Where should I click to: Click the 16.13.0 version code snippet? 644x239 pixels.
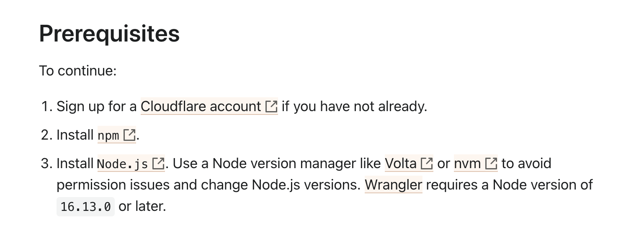(85, 207)
